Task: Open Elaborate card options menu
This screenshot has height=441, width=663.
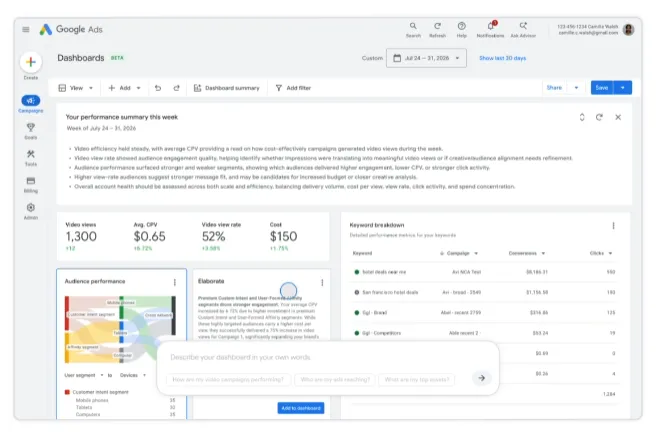Action: coord(322,282)
